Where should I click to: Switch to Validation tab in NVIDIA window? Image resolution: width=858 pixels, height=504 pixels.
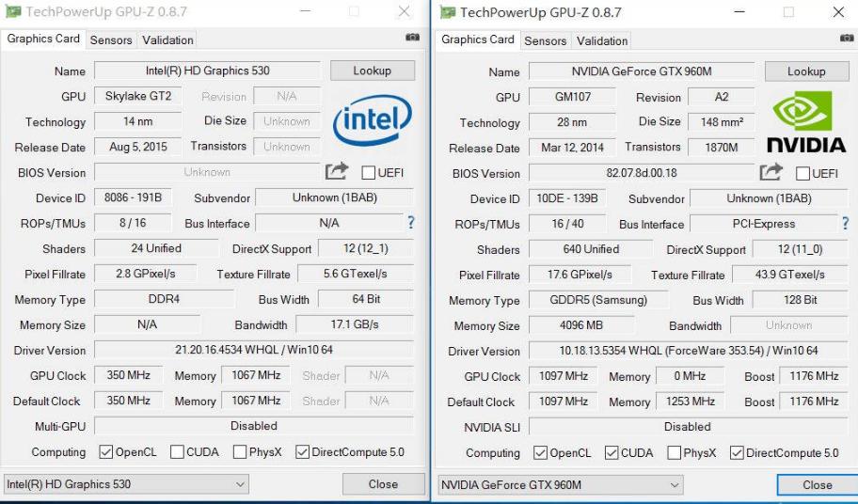pos(602,41)
